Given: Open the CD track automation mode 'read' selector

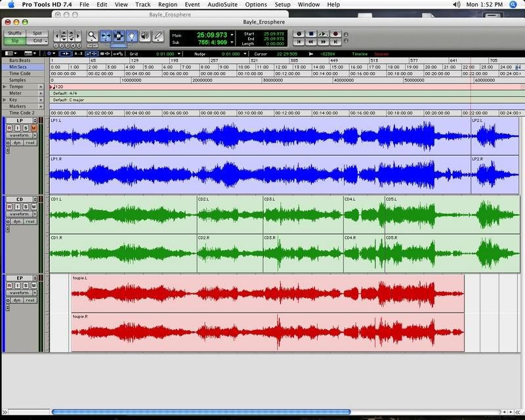Looking at the screenshot, I should (x=30, y=221).
